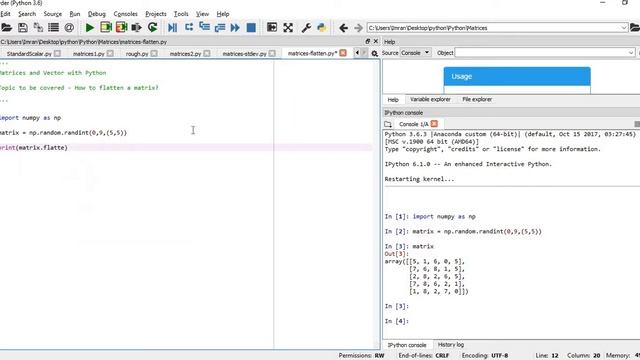The image size is (640, 360).
Task: Open file with the folder icon
Action: (7, 27)
